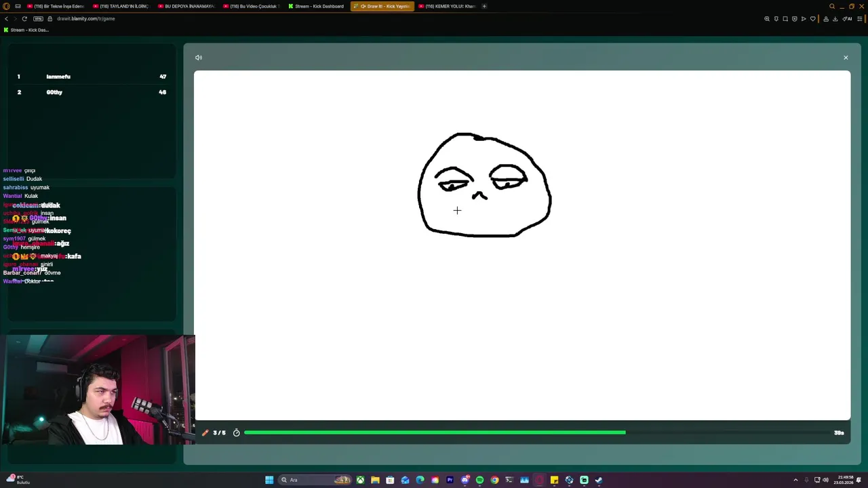Select leaderboard row for iammefu
This screenshot has width=868, height=488.
tap(92, 77)
